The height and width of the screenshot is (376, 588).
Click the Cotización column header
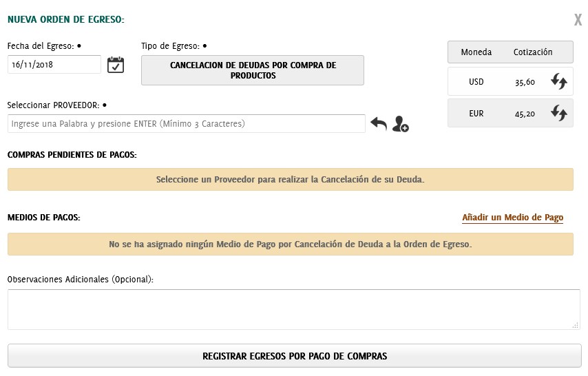tap(533, 52)
